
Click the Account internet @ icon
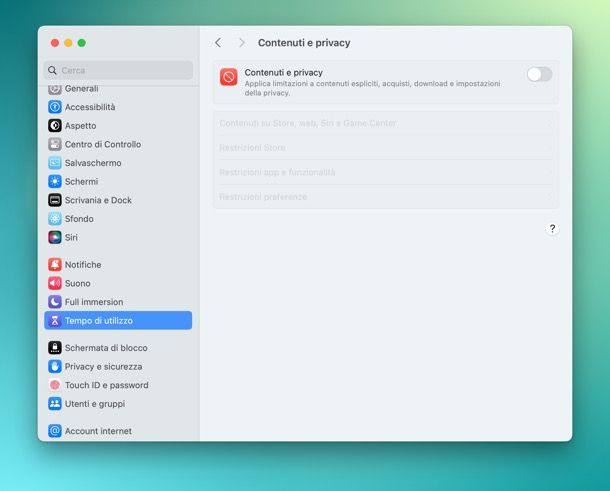click(x=55, y=431)
